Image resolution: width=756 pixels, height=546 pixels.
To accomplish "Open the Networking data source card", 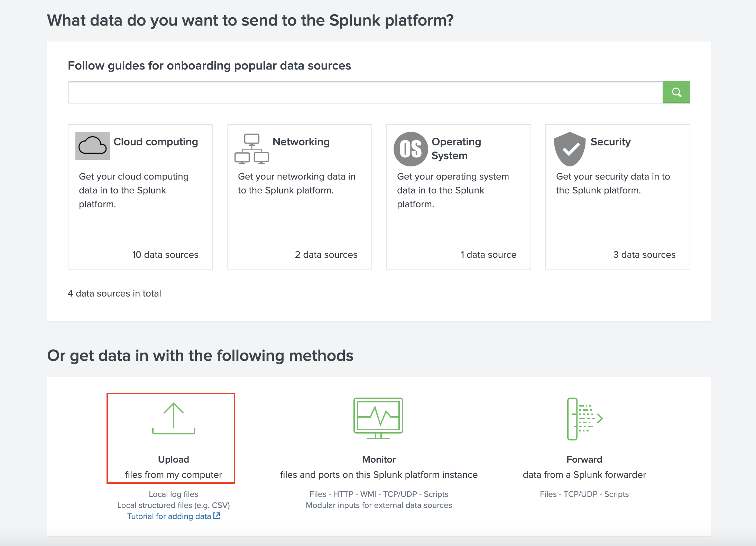I will tap(299, 197).
